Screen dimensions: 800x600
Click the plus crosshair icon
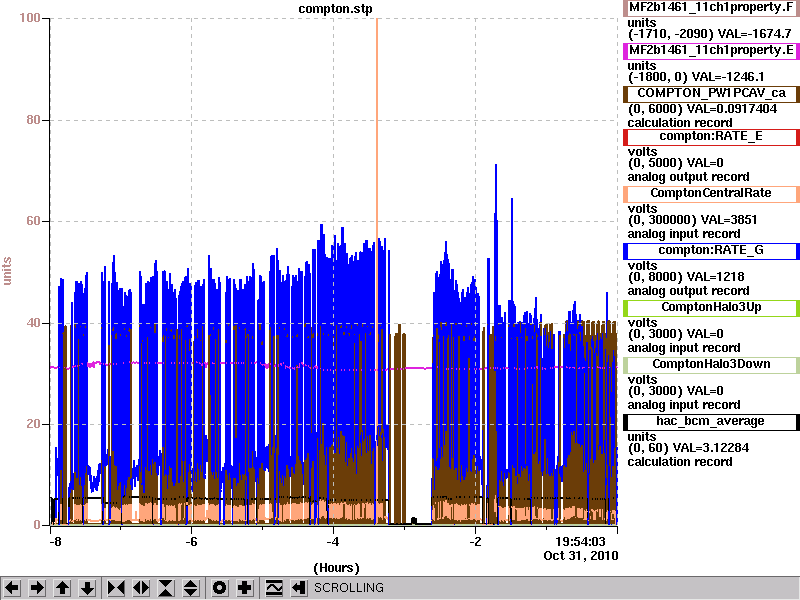coord(244,588)
